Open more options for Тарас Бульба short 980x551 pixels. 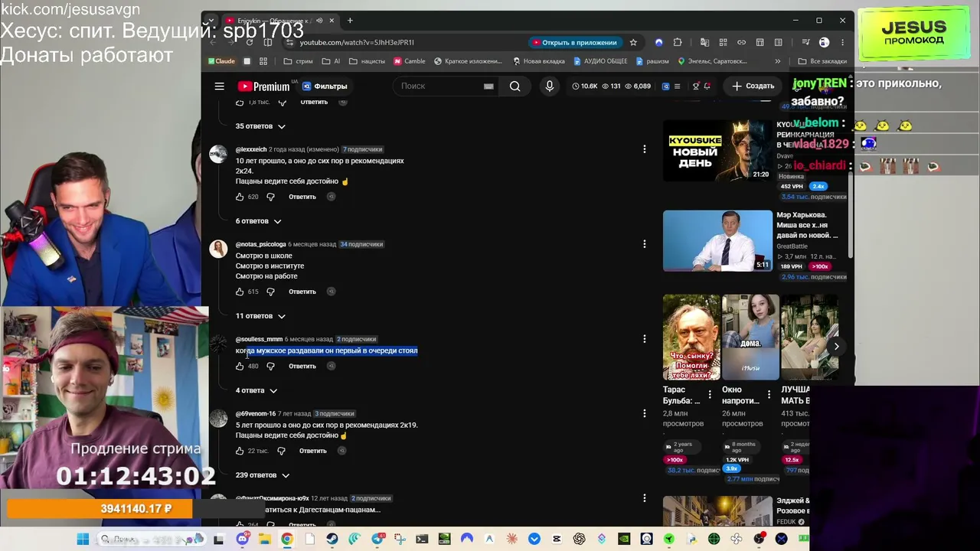tap(710, 395)
